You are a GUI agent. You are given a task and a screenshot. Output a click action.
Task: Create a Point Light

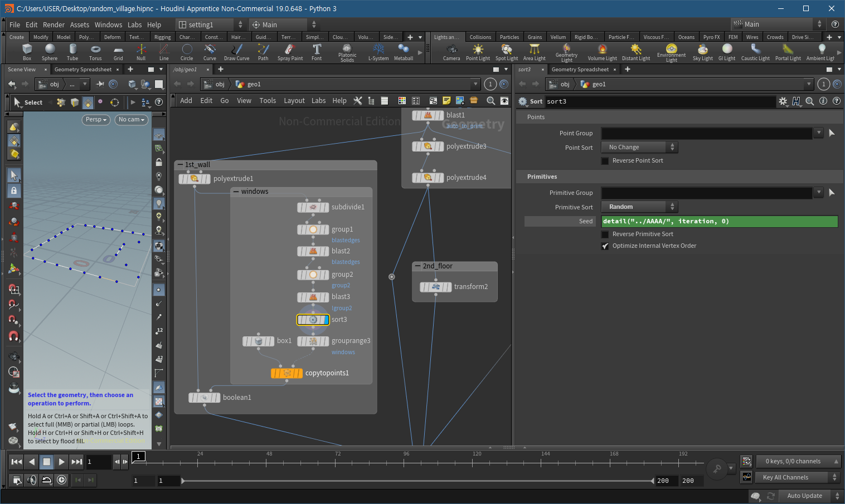tap(478, 52)
